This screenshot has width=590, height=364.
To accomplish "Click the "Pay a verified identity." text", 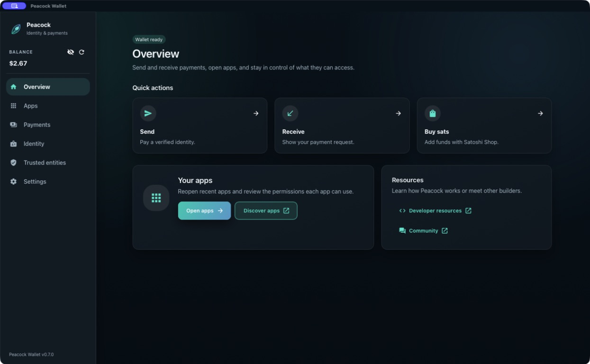I will tap(167, 142).
